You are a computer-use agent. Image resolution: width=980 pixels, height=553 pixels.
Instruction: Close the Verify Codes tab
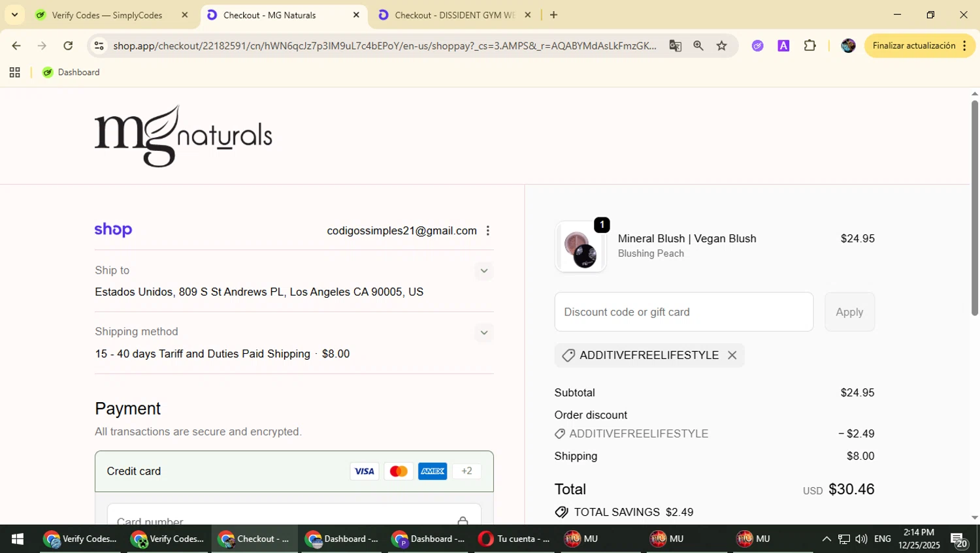coord(184,15)
